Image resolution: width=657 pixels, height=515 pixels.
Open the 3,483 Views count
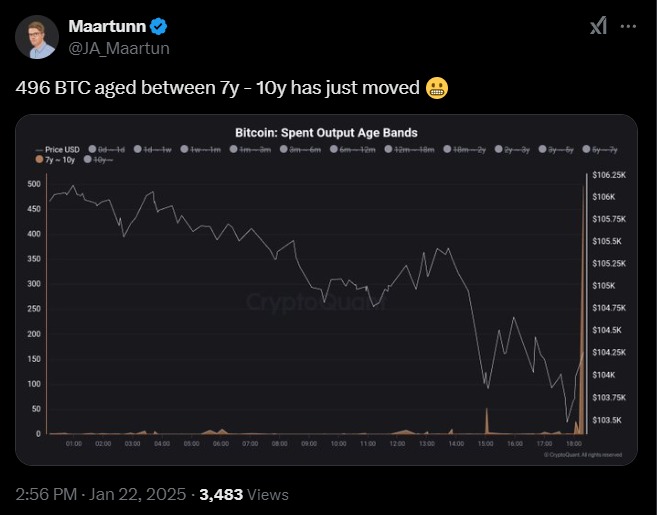coord(244,495)
